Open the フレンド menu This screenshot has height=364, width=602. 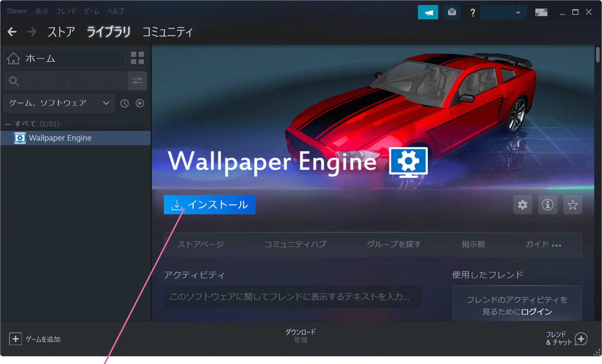66,11
